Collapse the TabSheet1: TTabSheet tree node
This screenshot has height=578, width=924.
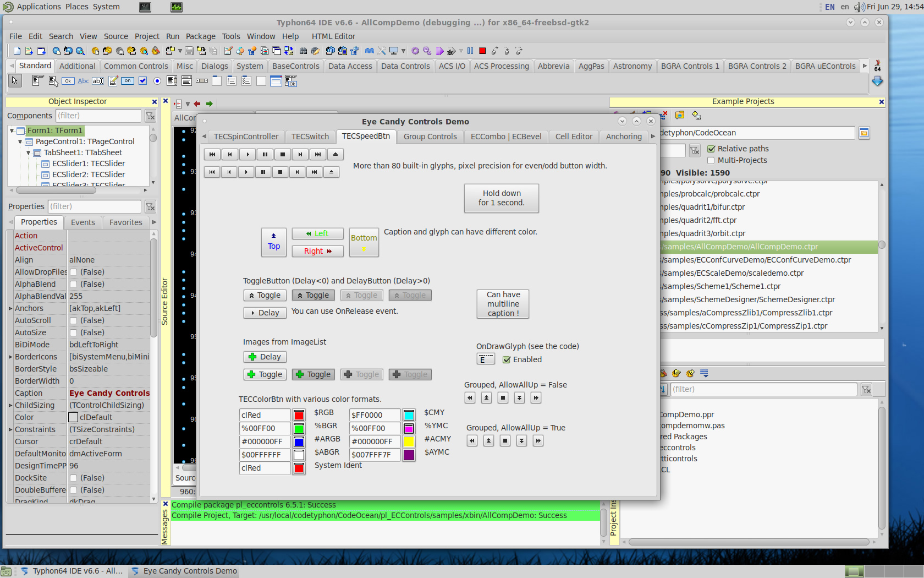pos(29,152)
